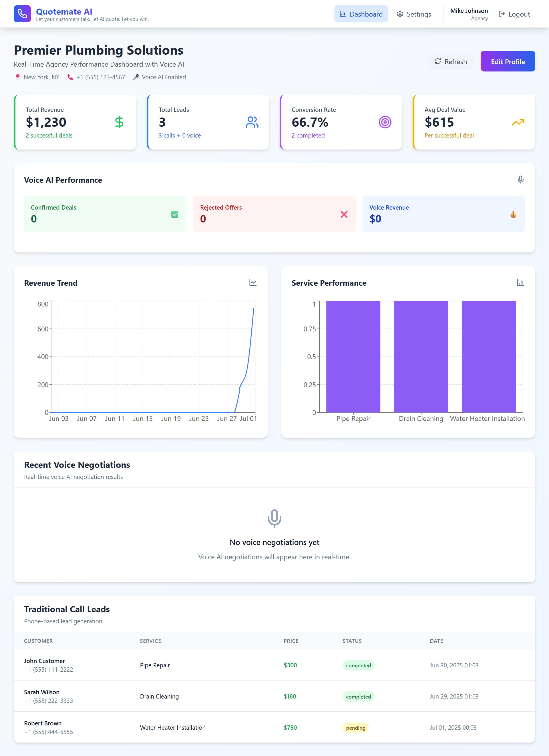Click the microphone icon in Voice AI Performance
This screenshot has height=756, width=549.
pos(520,180)
